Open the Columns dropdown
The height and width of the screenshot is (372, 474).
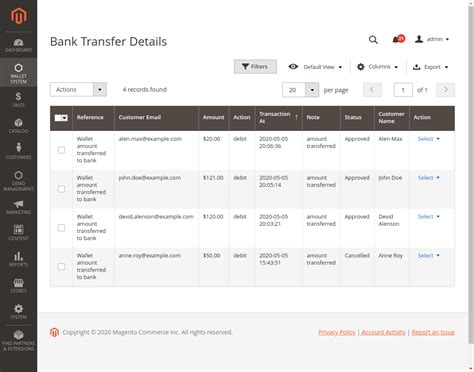tap(378, 67)
